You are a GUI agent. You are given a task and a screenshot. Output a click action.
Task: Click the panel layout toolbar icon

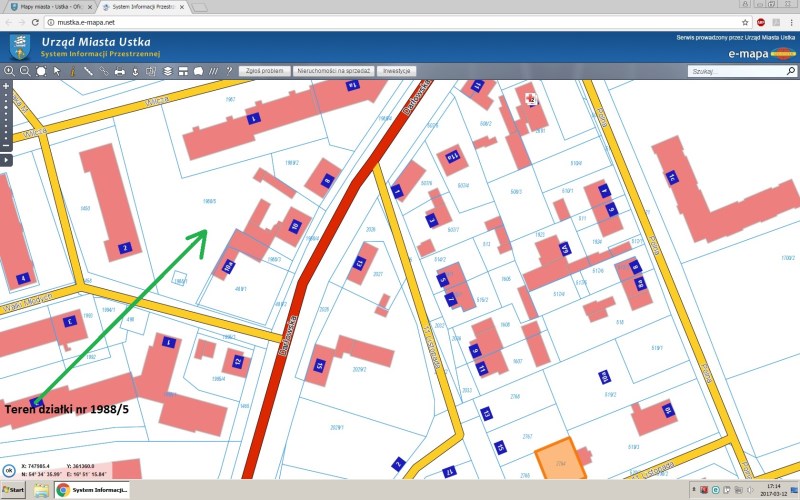point(183,71)
